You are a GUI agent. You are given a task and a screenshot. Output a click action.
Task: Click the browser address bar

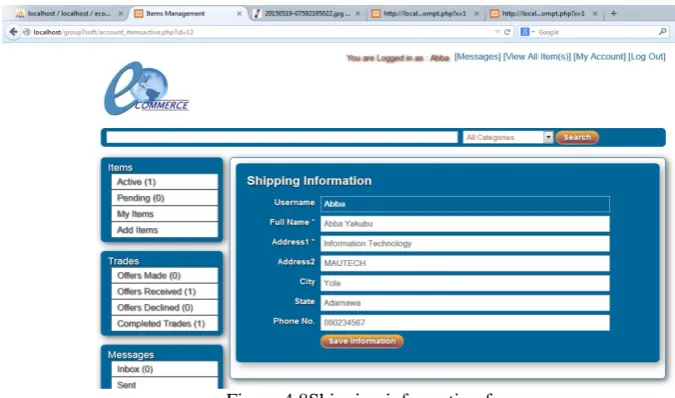258,32
